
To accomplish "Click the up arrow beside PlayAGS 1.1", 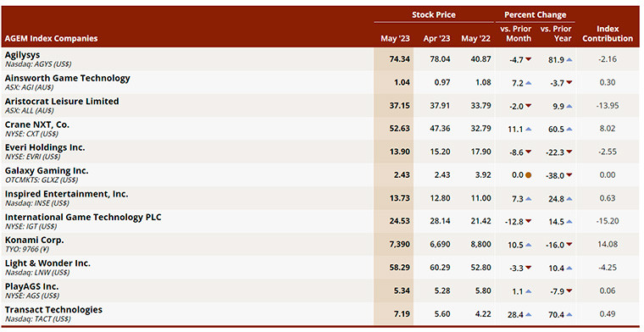I will [528, 291].
